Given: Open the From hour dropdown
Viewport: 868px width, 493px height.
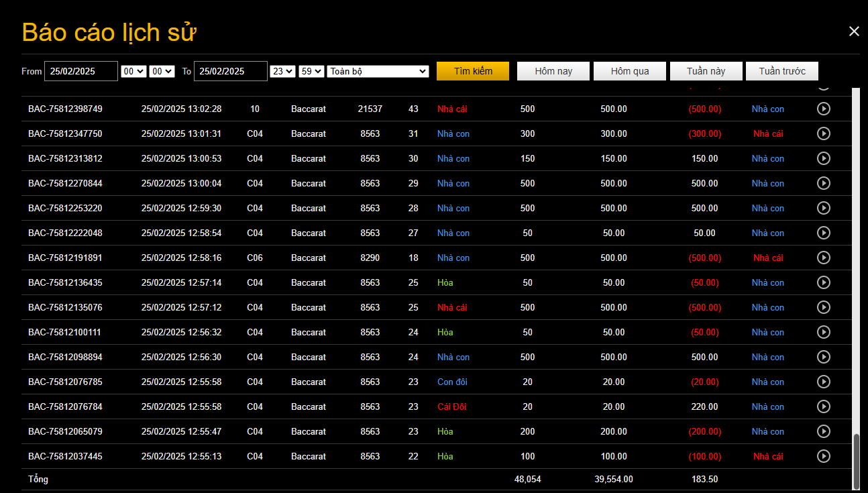Looking at the screenshot, I should pos(133,71).
